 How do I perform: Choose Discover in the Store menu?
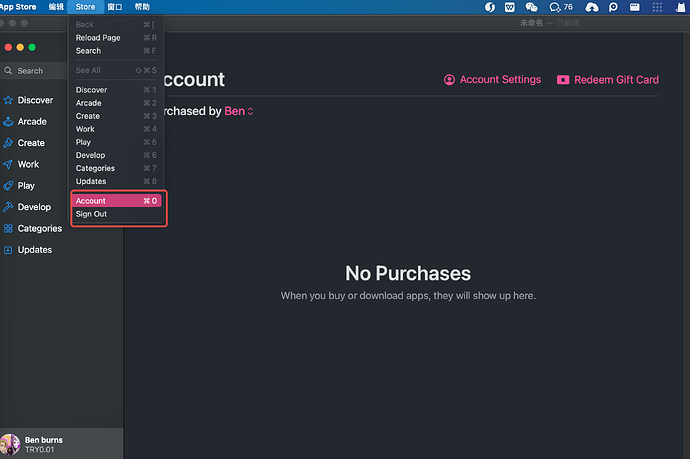tap(116, 90)
